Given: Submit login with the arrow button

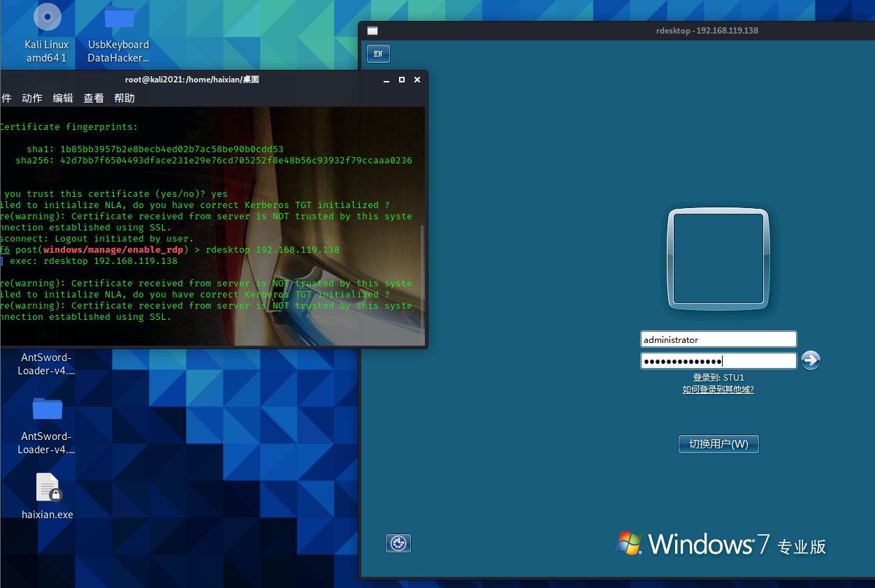Looking at the screenshot, I should tap(811, 360).
